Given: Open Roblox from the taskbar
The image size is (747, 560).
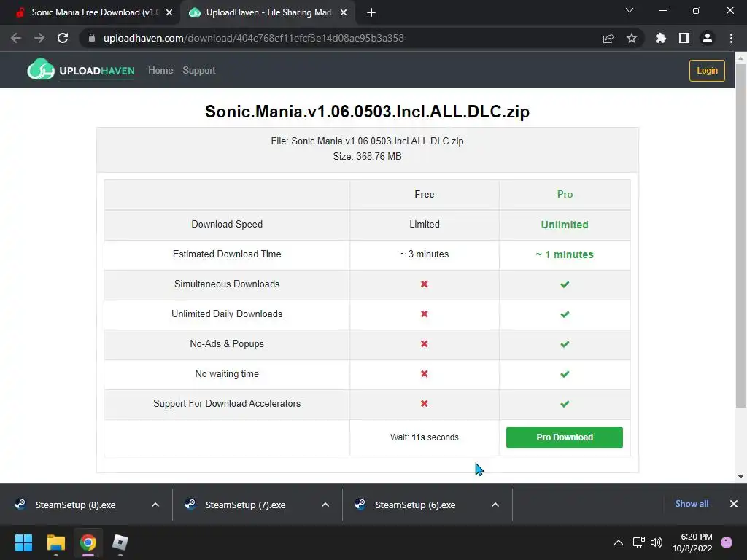Looking at the screenshot, I should [x=120, y=542].
